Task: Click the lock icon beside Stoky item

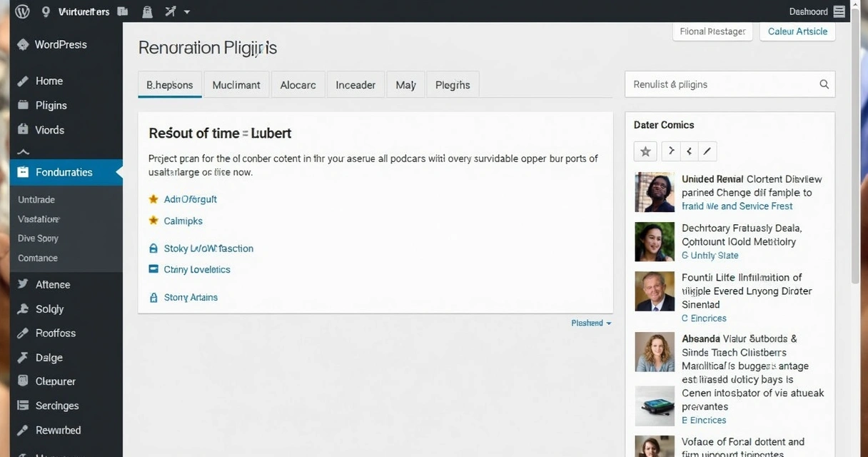Action: click(x=153, y=248)
